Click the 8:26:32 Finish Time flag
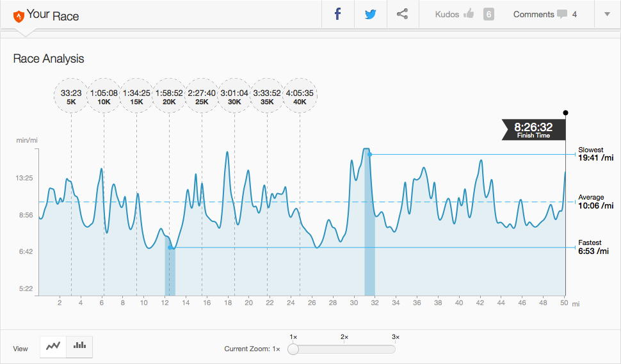This screenshot has width=621, height=364. (533, 129)
